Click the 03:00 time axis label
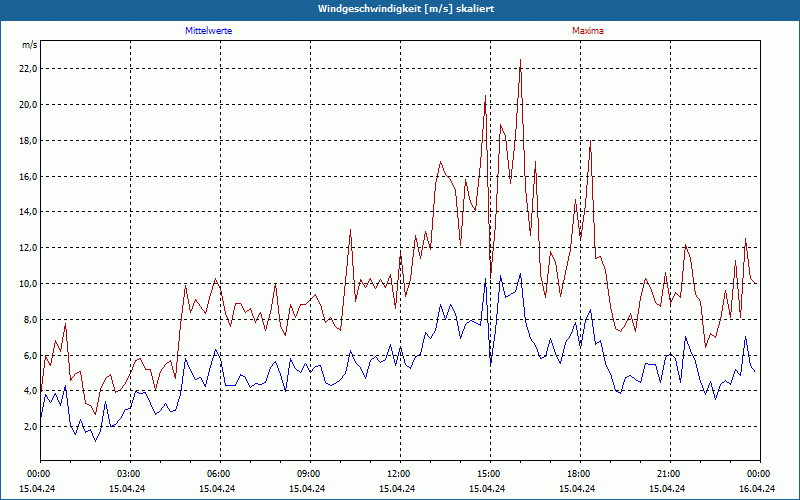Screen dimensions: 800x500 (131, 474)
